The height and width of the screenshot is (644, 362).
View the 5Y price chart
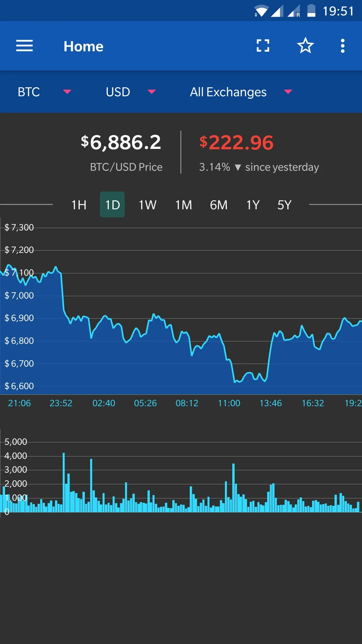284,205
